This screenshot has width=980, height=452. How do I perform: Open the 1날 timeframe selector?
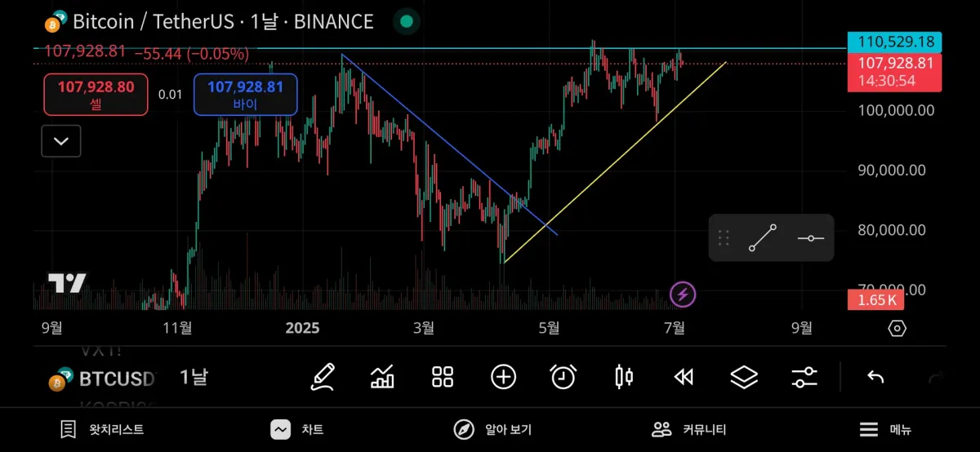[194, 377]
